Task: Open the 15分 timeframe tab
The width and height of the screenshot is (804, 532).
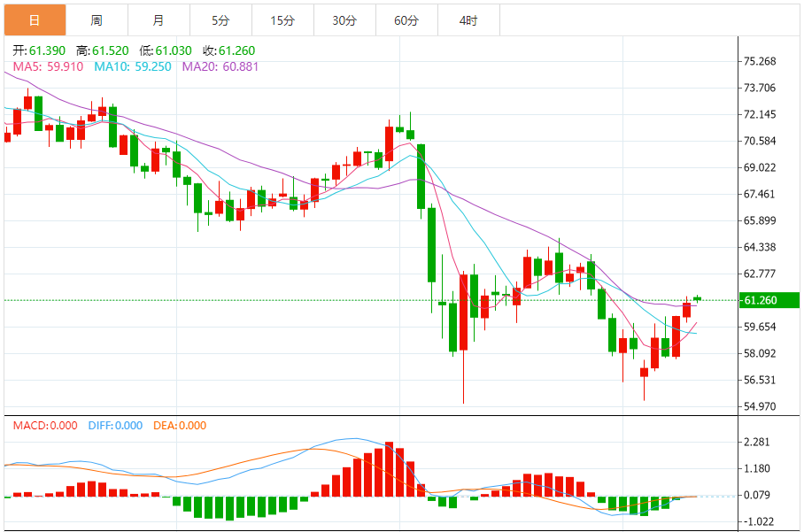Action: (x=283, y=20)
